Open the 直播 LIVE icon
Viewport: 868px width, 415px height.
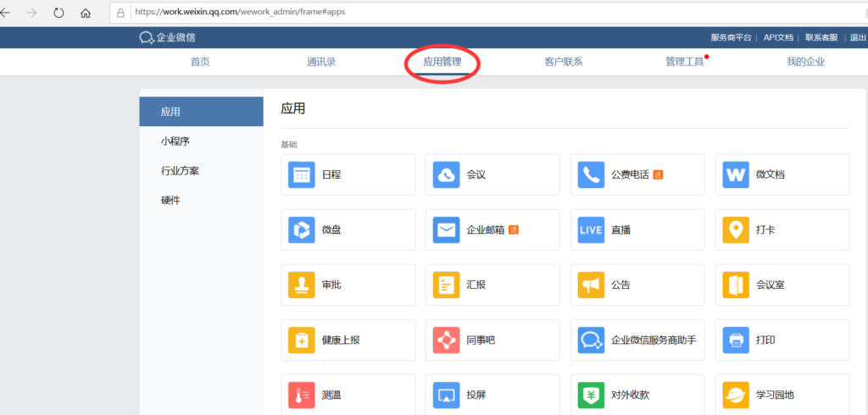pyautogui.click(x=591, y=230)
